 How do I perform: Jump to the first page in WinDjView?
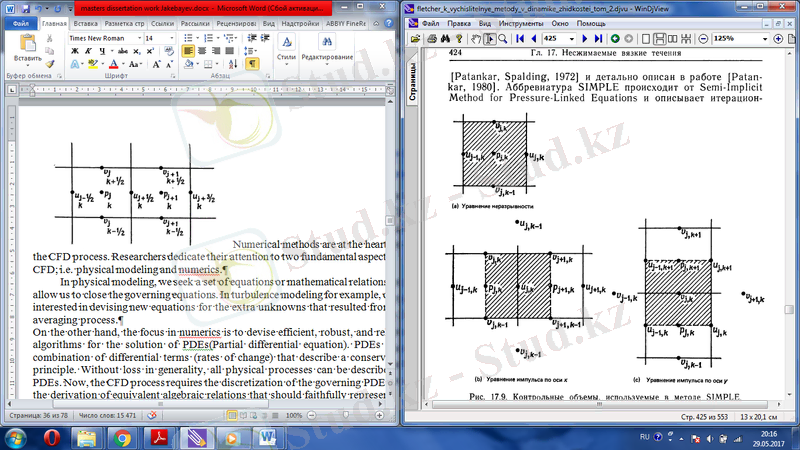(x=520, y=38)
